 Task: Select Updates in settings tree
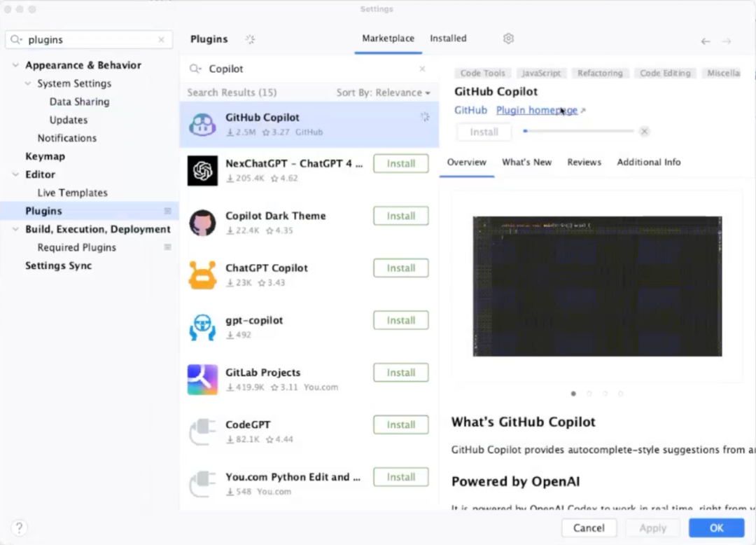(69, 120)
